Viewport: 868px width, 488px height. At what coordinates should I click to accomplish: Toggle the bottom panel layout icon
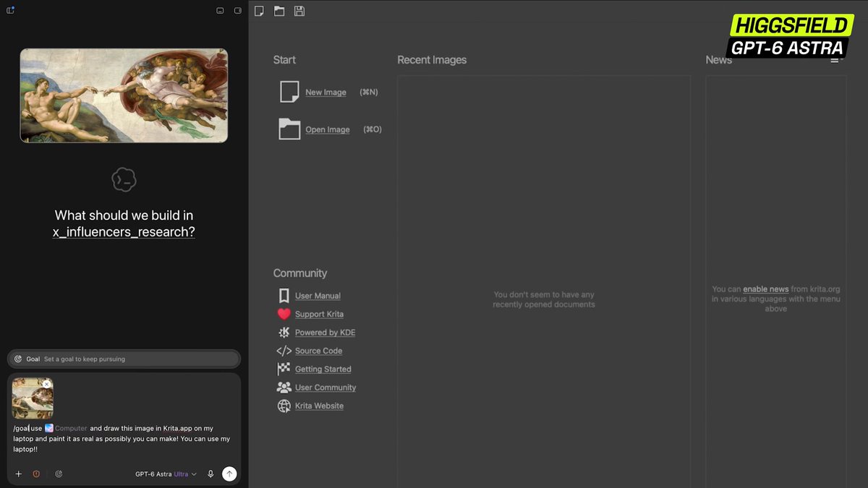click(220, 11)
